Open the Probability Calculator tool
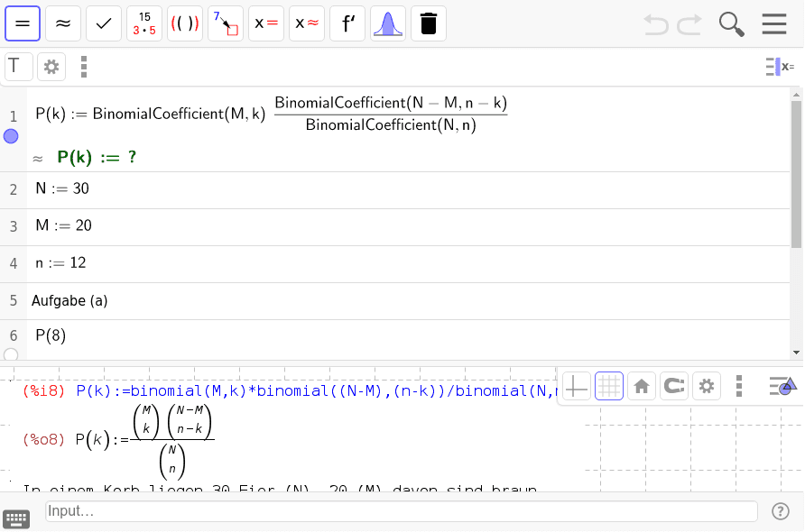 [x=388, y=23]
